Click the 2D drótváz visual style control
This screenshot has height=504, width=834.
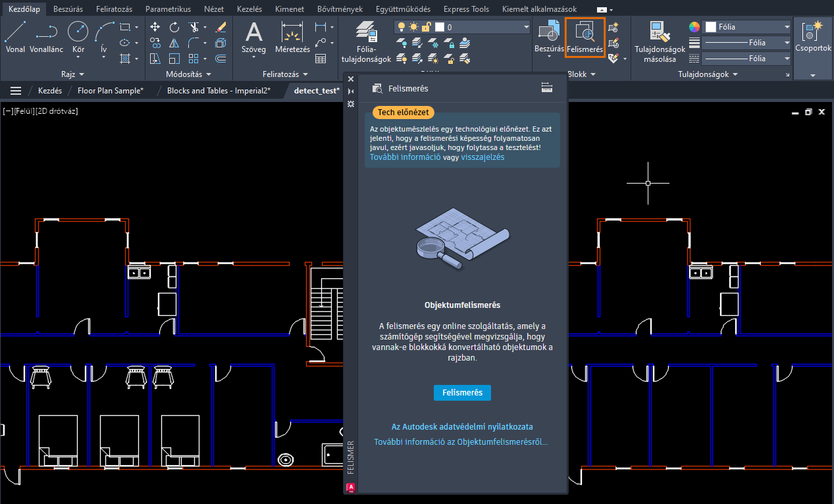tap(57, 111)
